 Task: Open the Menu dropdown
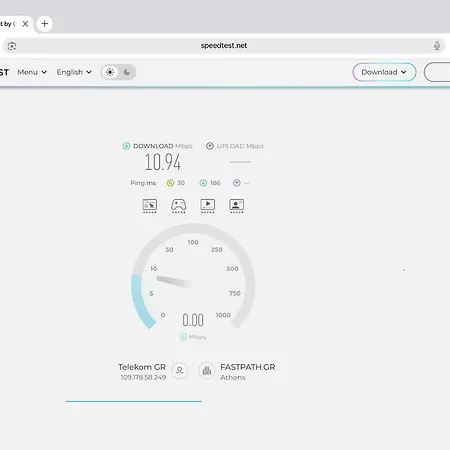click(32, 72)
